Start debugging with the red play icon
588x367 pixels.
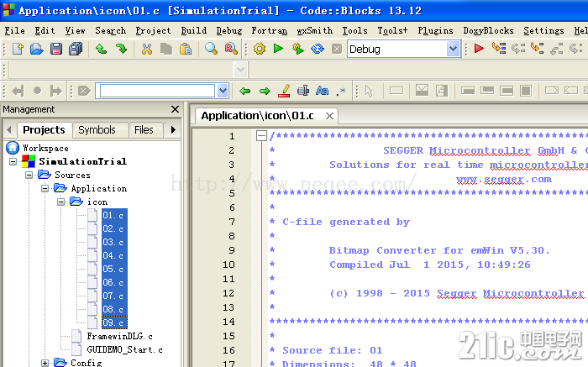[479, 49]
